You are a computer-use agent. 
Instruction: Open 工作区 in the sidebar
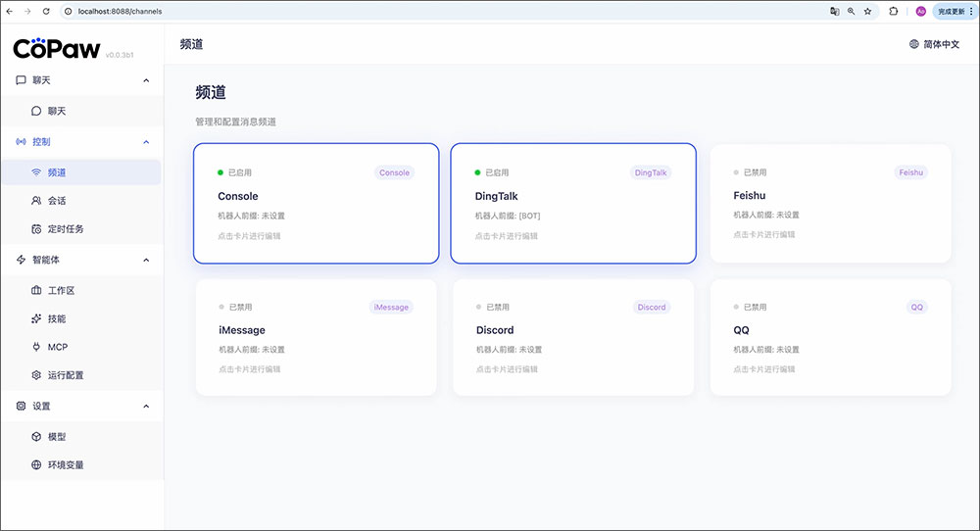click(81, 291)
